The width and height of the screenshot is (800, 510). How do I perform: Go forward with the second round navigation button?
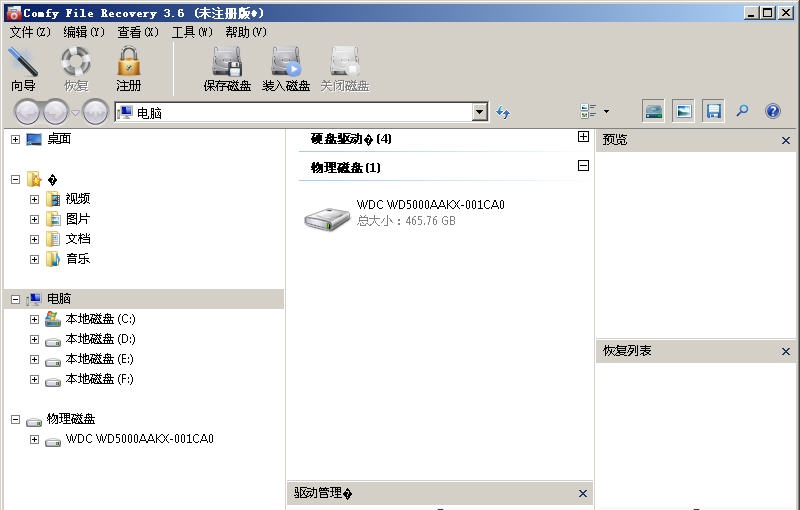point(56,112)
